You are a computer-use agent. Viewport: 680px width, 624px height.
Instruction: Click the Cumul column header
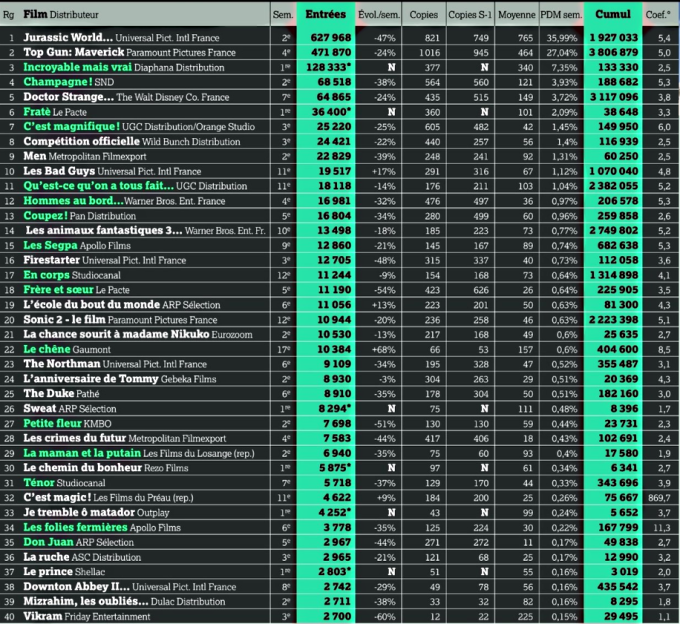612,15
